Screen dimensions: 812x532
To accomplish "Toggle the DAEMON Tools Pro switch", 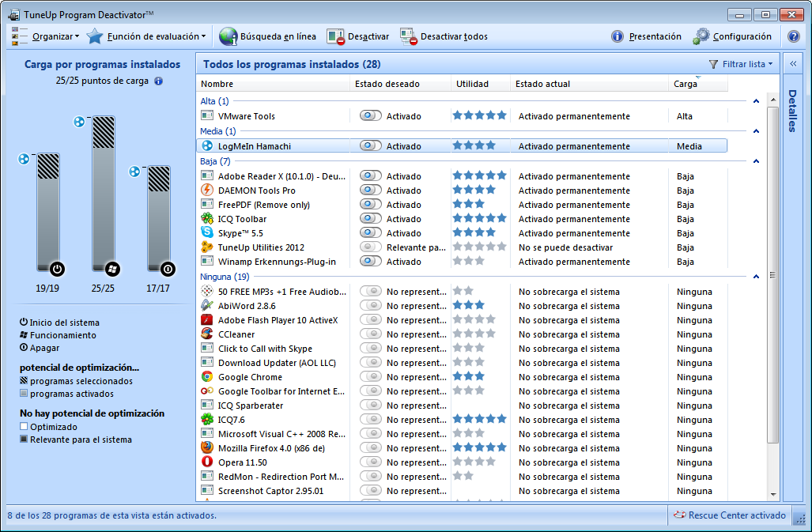I will [370, 190].
